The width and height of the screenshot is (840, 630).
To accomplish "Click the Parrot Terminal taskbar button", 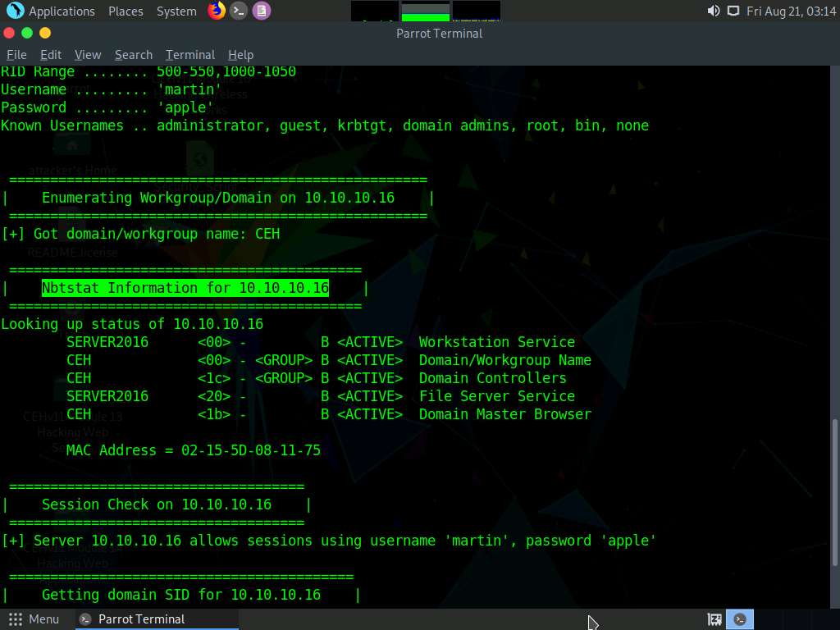I will [x=155, y=619].
